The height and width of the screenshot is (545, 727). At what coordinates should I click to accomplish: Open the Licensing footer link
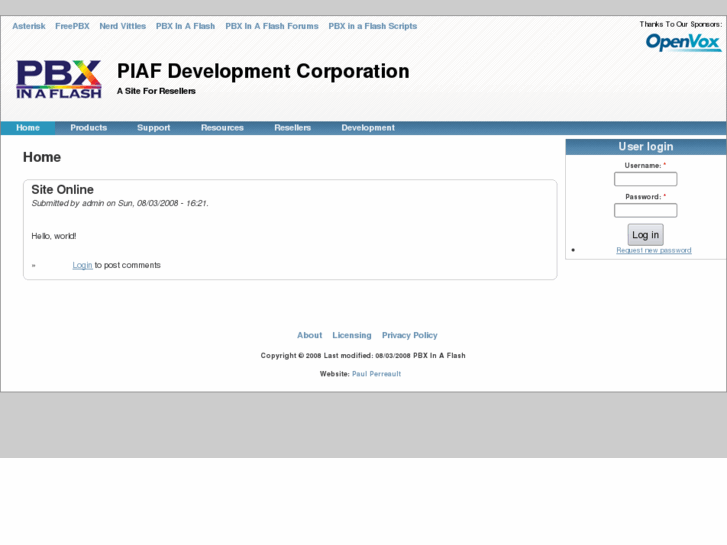click(352, 335)
